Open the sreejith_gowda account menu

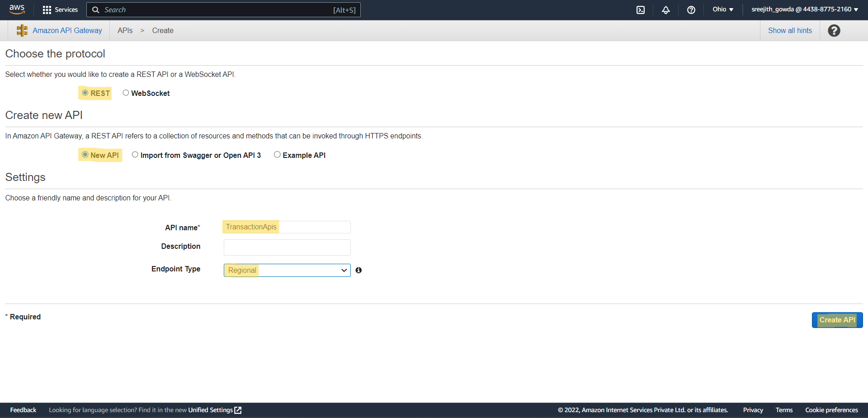coord(805,9)
